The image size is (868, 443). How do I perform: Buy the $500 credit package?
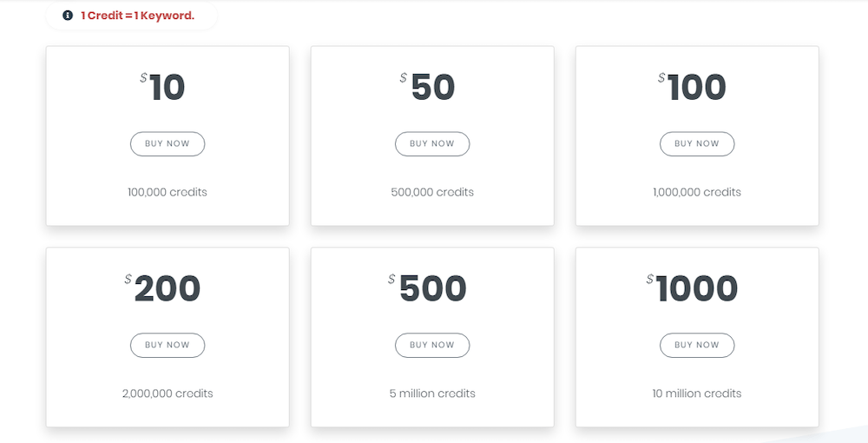click(432, 345)
